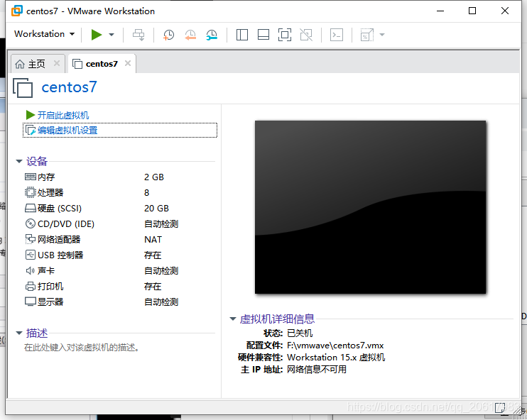Open stretch options dropdown arrow
The image size is (527, 420).
pos(382,34)
